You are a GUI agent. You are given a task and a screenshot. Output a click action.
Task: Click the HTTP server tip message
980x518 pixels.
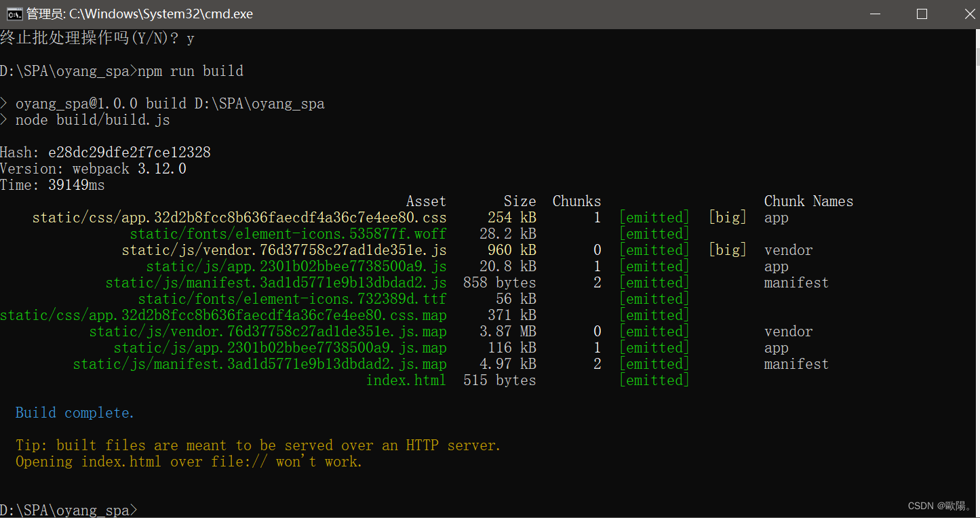coord(257,445)
